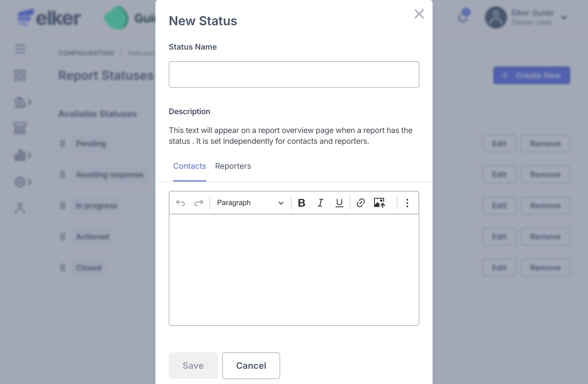Toggle italic formatting in the editor
Image resolution: width=588 pixels, height=384 pixels.
click(320, 203)
